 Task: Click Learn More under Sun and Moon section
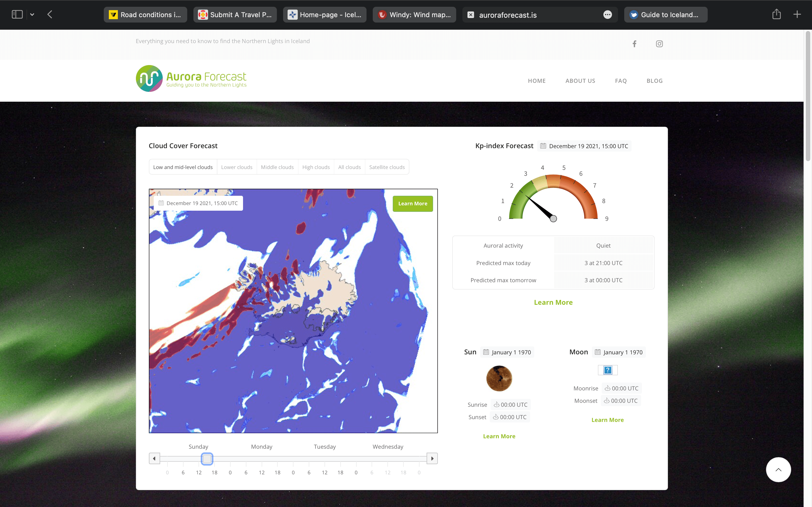point(499,436)
